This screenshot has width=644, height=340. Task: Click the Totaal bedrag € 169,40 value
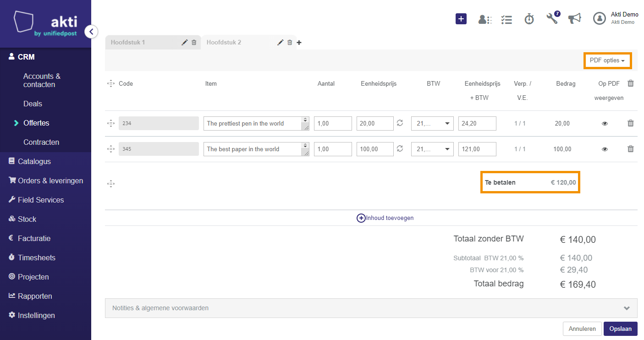[x=578, y=285]
